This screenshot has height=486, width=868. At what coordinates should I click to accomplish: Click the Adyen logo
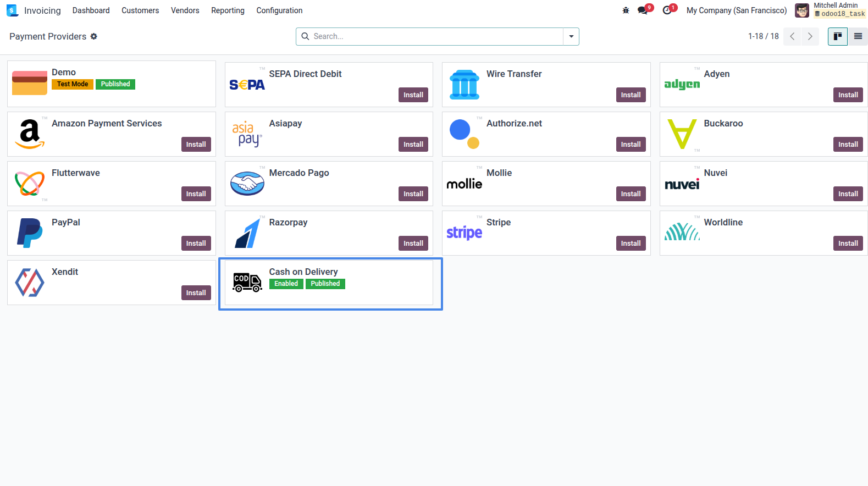coord(682,85)
